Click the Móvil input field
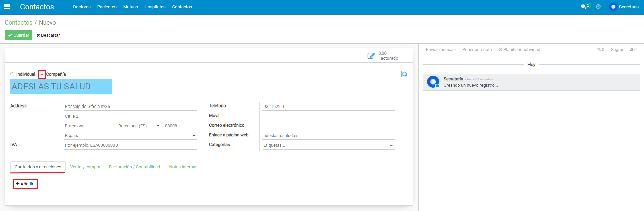Viewport: 644px width, 211px height. click(x=328, y=116)
